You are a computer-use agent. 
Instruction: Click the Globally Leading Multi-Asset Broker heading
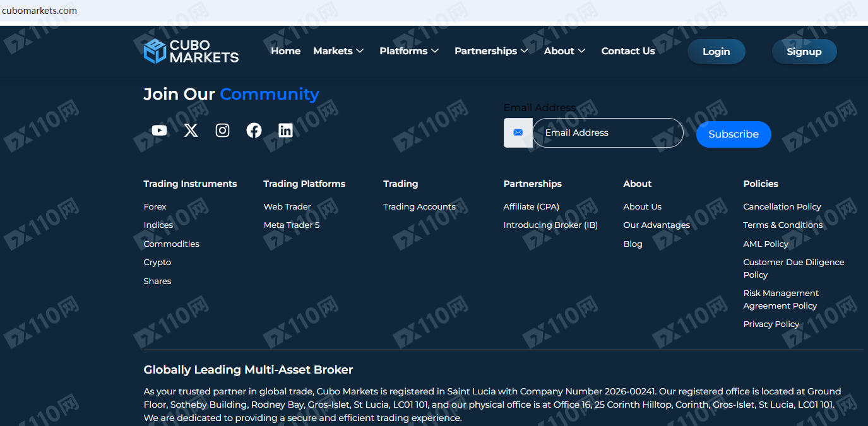pos(248,370)
